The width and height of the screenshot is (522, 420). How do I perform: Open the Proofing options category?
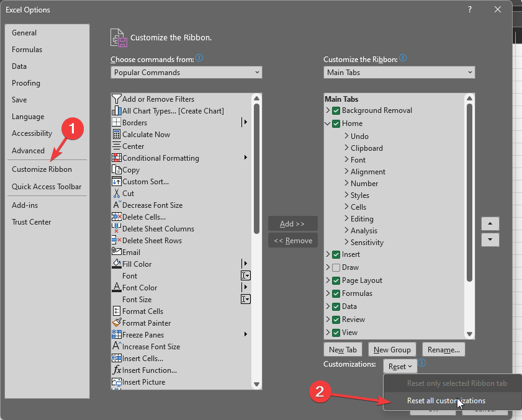(x=26, y=83)
